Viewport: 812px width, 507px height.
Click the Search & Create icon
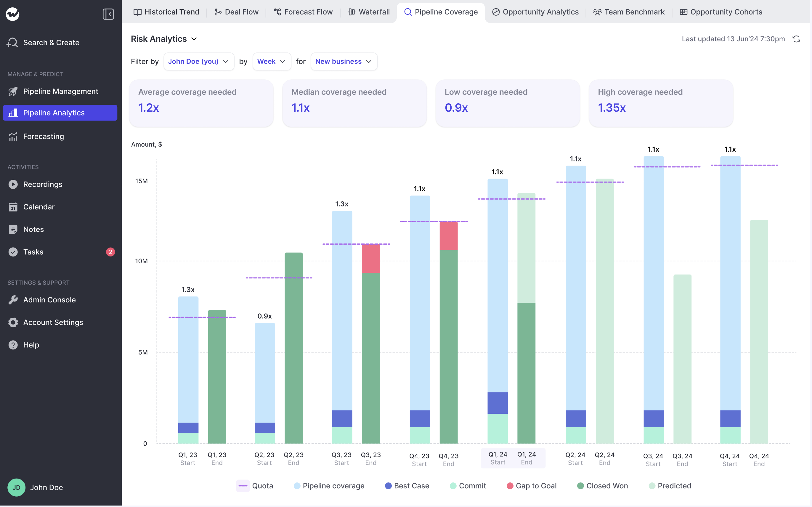12,43
